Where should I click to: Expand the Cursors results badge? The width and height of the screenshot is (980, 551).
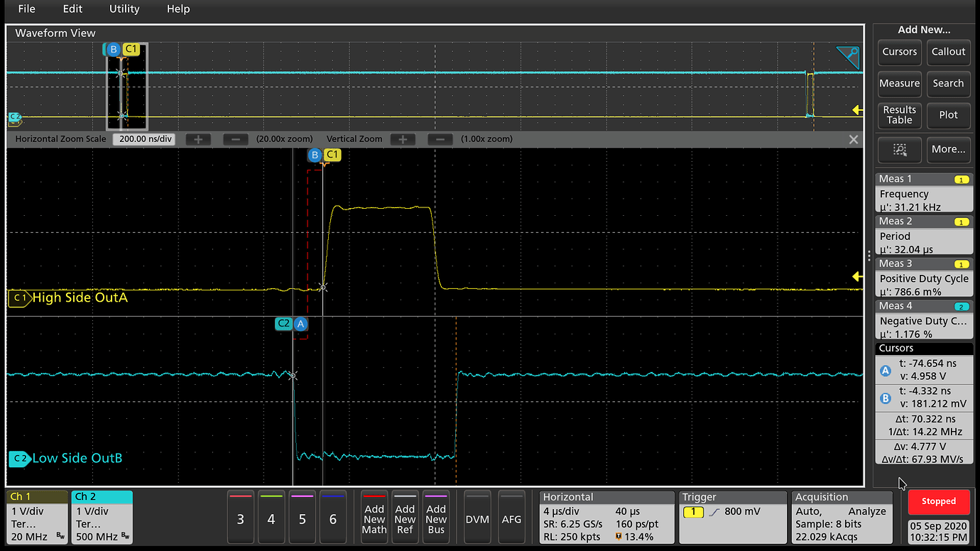pos(923,348)
